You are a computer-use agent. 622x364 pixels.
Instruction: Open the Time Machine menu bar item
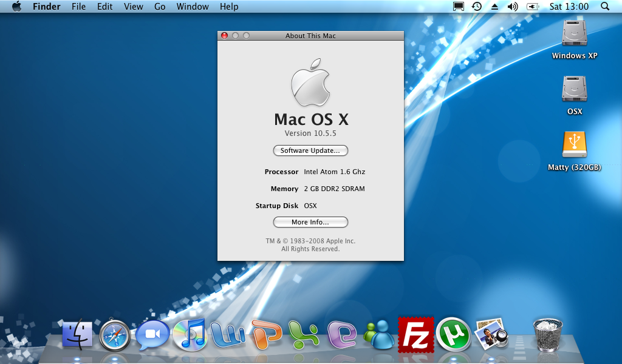[x=477, y=7]
